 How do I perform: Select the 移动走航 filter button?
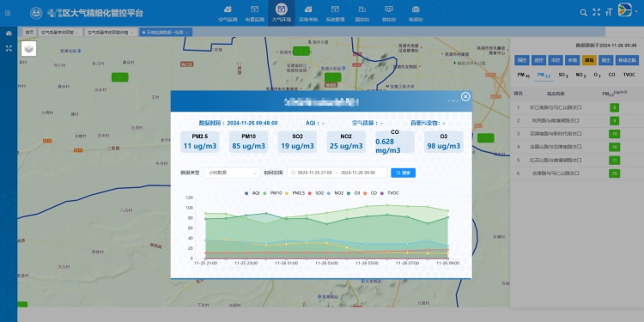627,60
